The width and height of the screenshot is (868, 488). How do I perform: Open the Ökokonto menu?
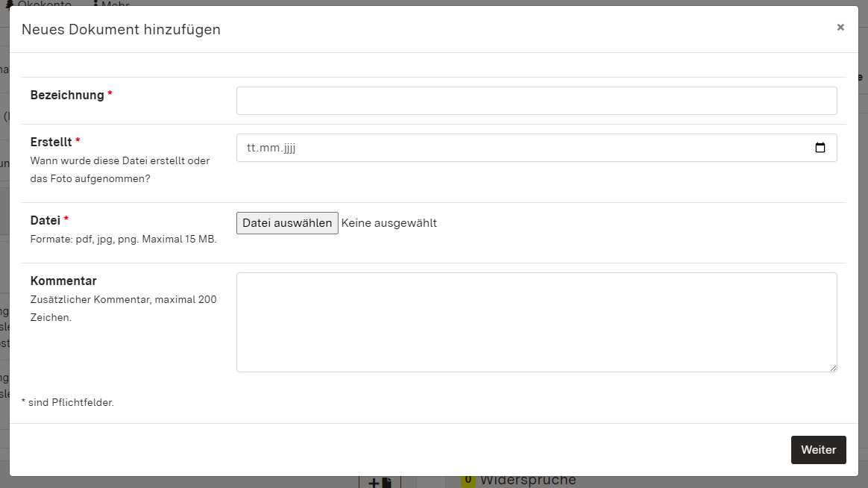coord(43,4)
